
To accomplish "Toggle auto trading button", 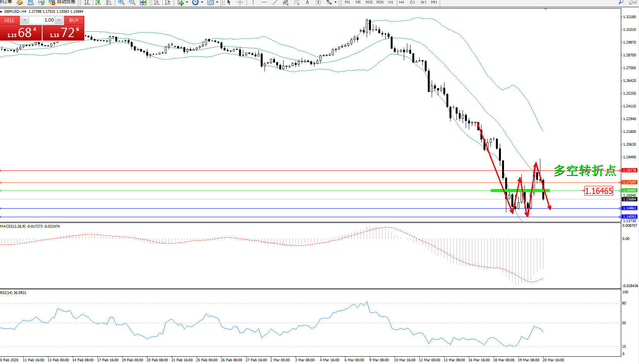I will click(x=62, y=2).
